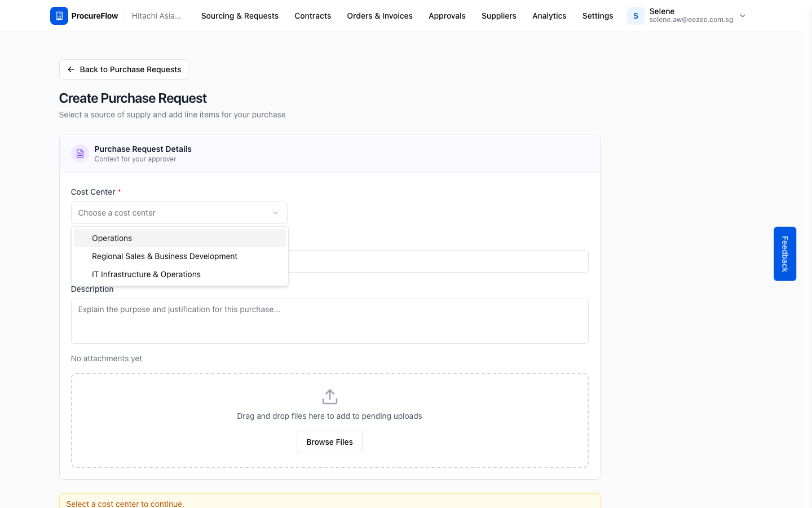Open the user account menu chevron
Viewport: 812px width, 508px height.
743,16
